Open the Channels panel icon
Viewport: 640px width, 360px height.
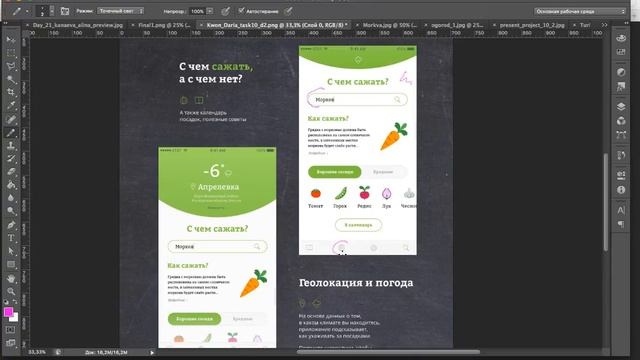click(621, 121)
